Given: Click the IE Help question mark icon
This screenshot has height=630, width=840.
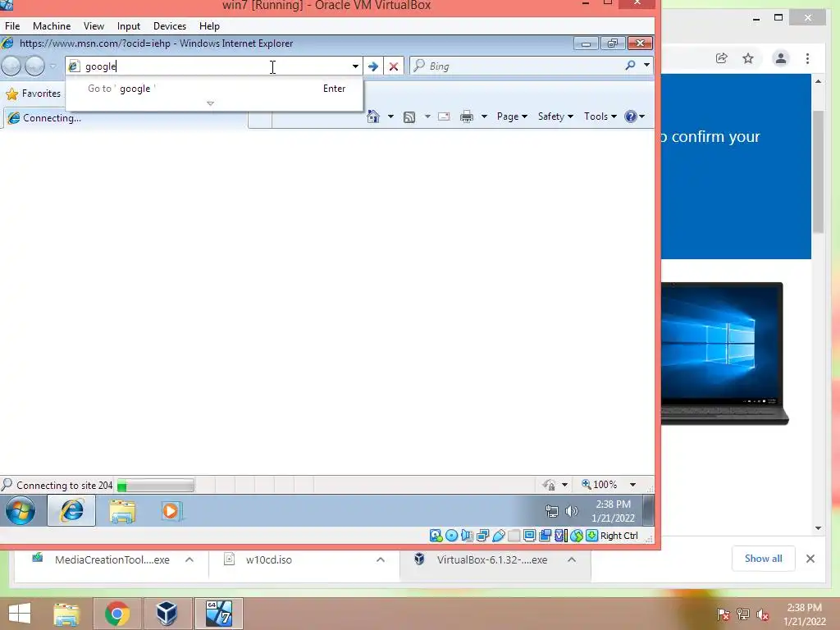Looking at the screenshot, I should pos(631,116).
